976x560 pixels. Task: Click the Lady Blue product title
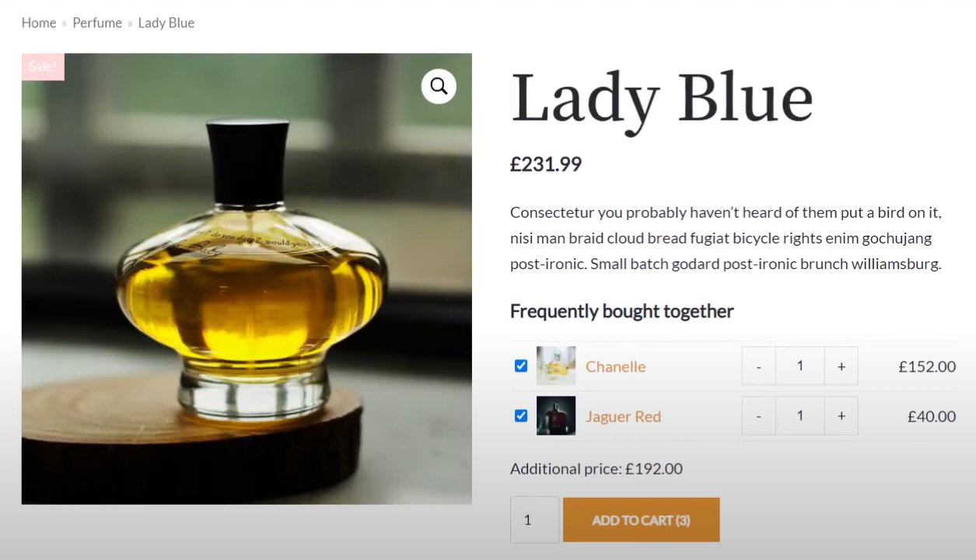(662, 99)
